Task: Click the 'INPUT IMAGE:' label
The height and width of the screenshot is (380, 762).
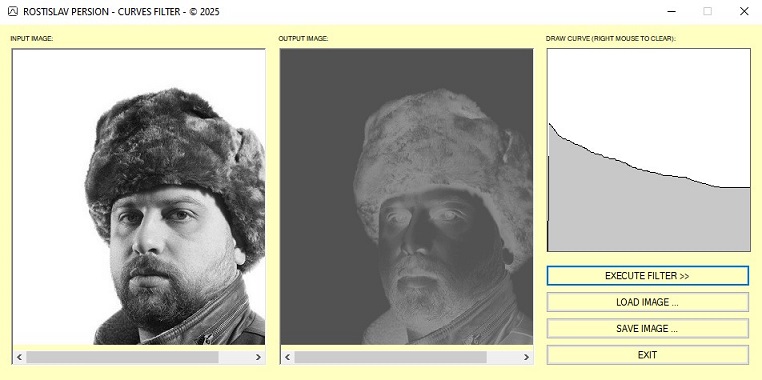Action: [32, 38]
